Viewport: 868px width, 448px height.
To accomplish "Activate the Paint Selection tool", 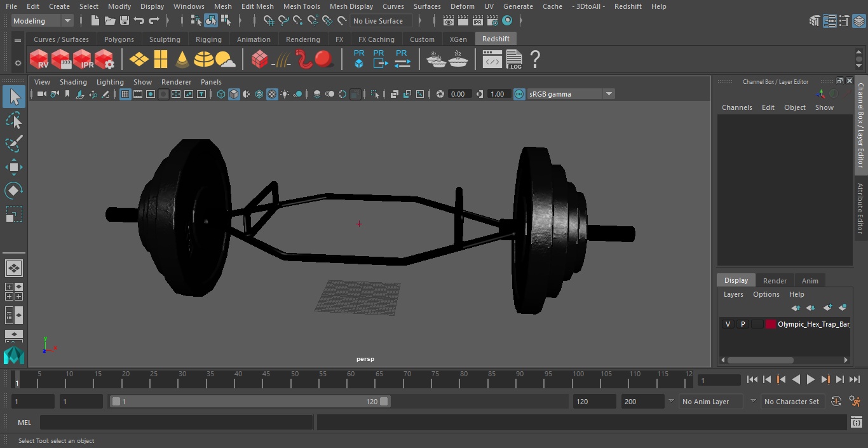I will [x=14, y=144].
